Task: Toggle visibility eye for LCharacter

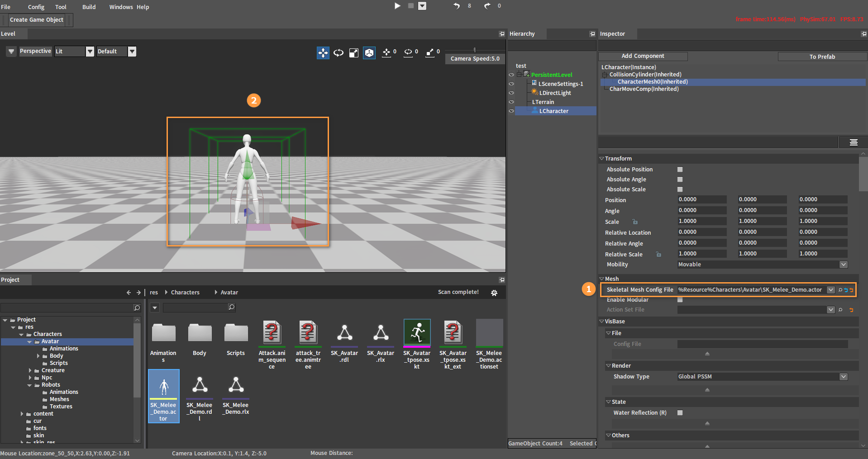Action: tap(511, 111)
